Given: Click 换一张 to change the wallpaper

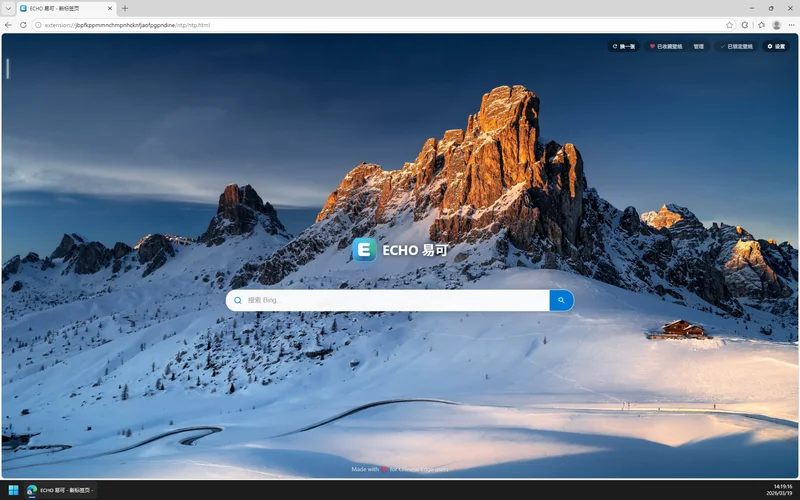Looking at the screenshot, I should 624,46.
